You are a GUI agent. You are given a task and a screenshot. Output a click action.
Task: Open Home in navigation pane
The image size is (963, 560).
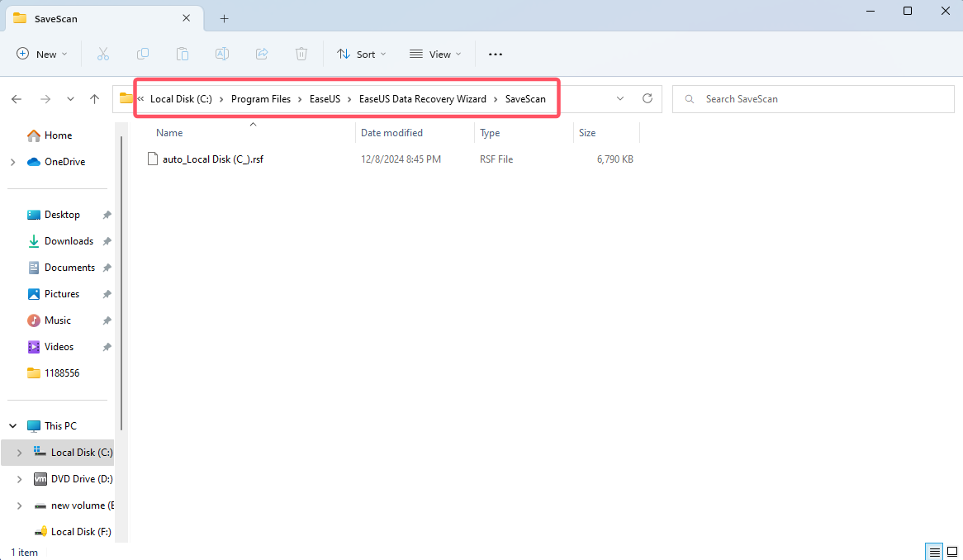[59, 135]
